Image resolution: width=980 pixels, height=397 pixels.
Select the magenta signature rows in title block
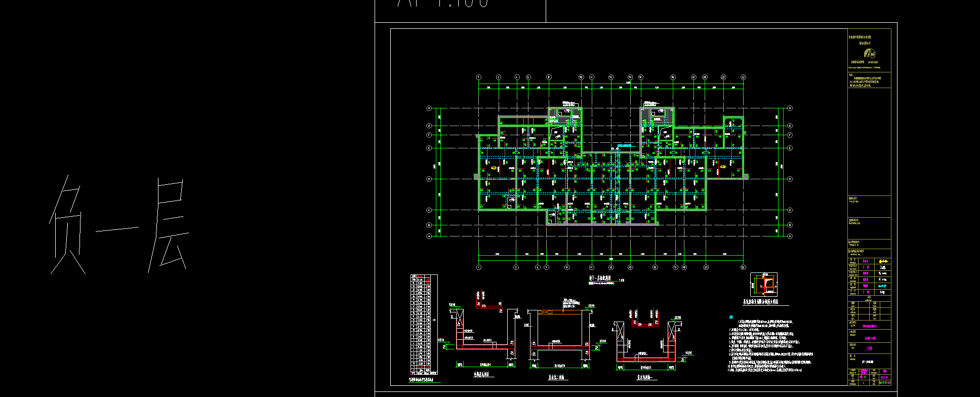[869, 276]
